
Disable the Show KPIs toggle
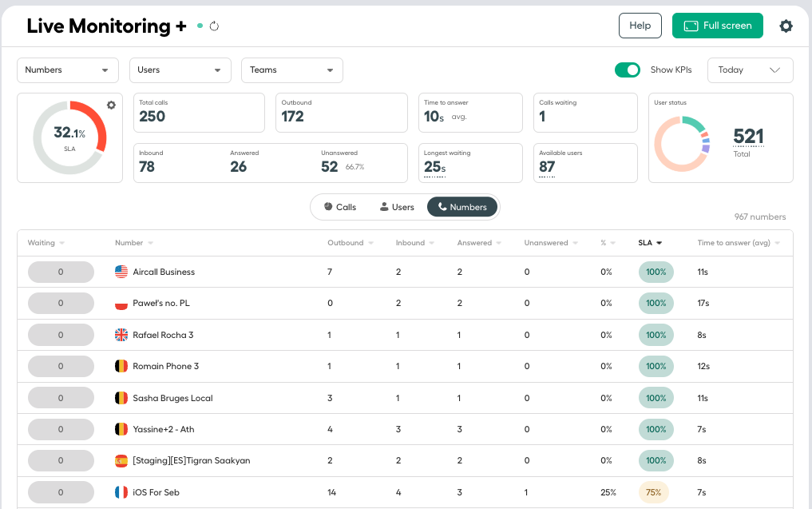click(x=627, y=70)
